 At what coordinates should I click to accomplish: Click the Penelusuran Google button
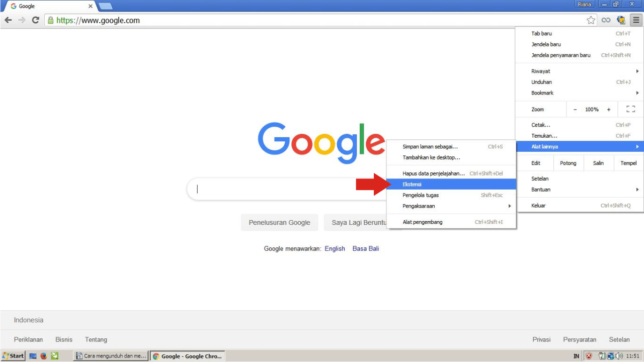pos(279,222)
